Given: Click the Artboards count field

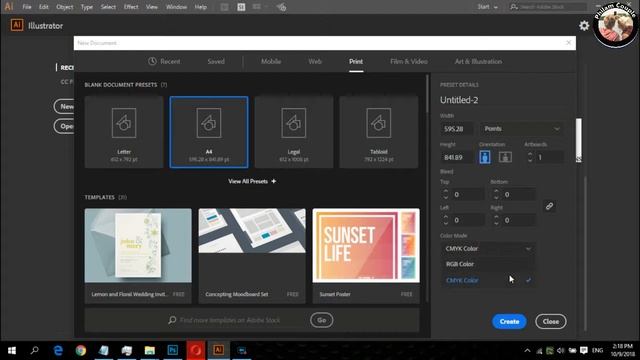Looking at the screenshot, I should point(549,157).
